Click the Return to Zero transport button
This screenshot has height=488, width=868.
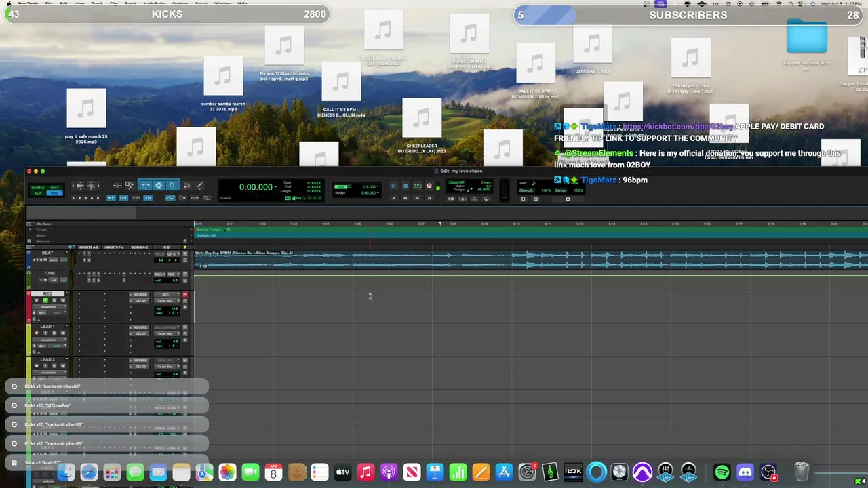394,198
